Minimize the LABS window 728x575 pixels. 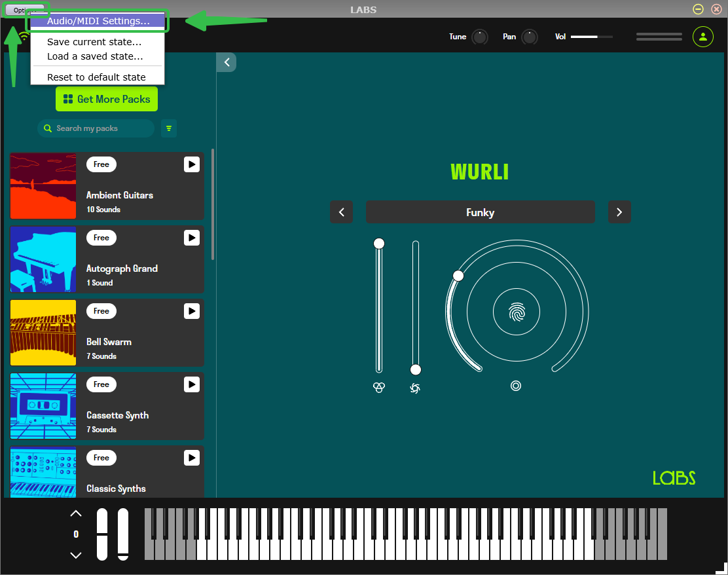(x=698, y=9)
